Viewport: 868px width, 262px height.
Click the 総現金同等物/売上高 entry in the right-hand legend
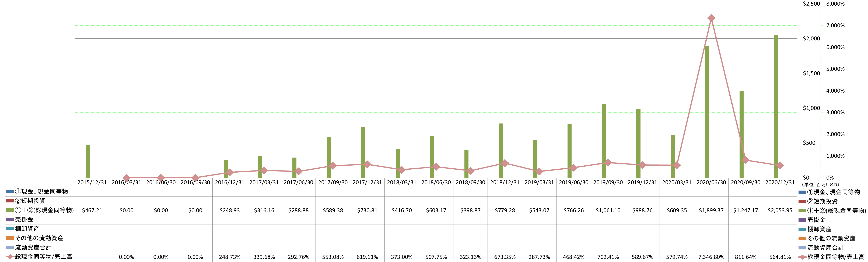(832, 257)
